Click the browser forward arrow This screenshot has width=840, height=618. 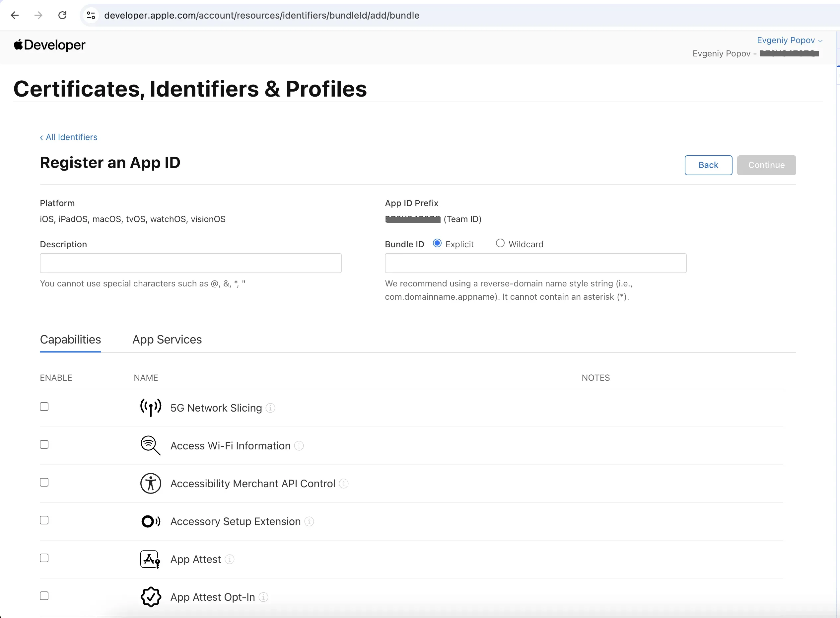point(38,15)
